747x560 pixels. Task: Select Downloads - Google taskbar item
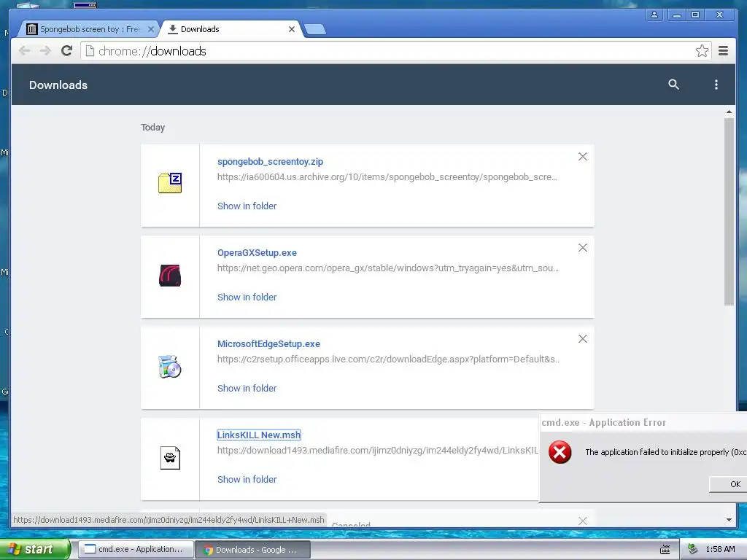click(x=252, y=550)
